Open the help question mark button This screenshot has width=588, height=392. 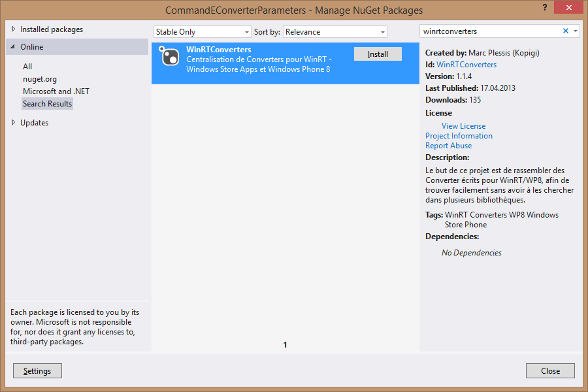point(545,7)
